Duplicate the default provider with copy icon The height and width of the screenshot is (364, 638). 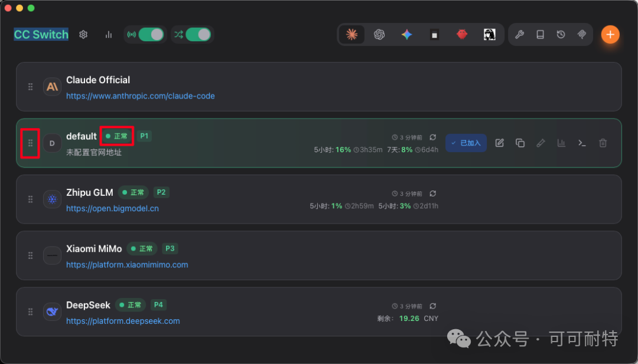pos(520,143)
